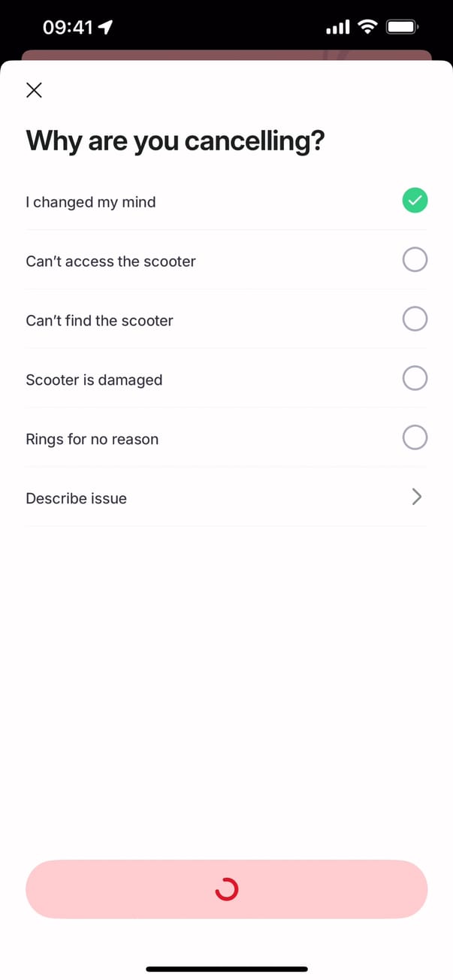Close the cancellation reason sheet
The width and height of the screenshot is (453, 980).
34,91
